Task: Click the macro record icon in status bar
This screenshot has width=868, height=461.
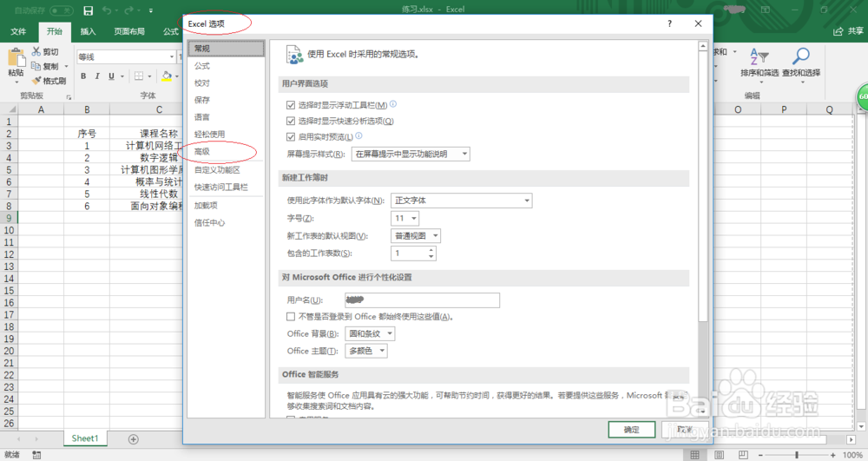Action: (x=36, y=455)
